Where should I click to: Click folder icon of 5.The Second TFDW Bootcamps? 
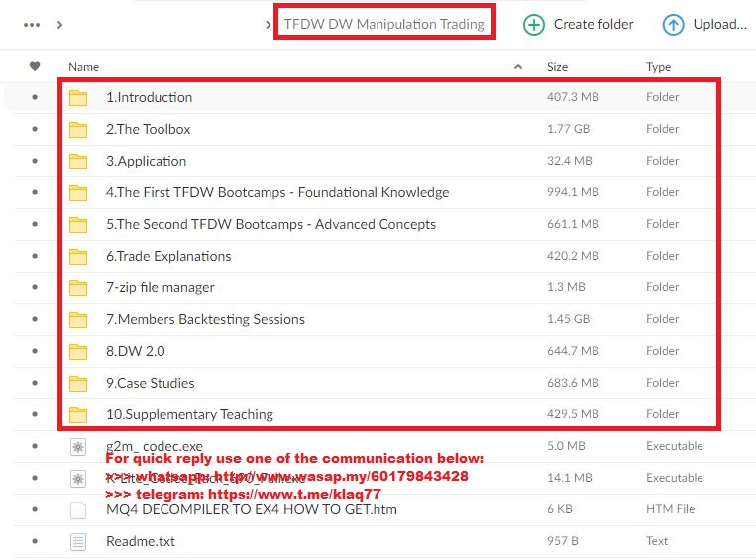pos(78,225)
